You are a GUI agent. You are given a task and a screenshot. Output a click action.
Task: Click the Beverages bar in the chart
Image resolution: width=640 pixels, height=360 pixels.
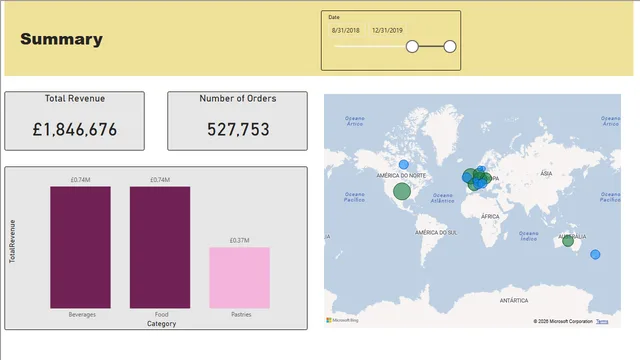[x=80, y=247]
